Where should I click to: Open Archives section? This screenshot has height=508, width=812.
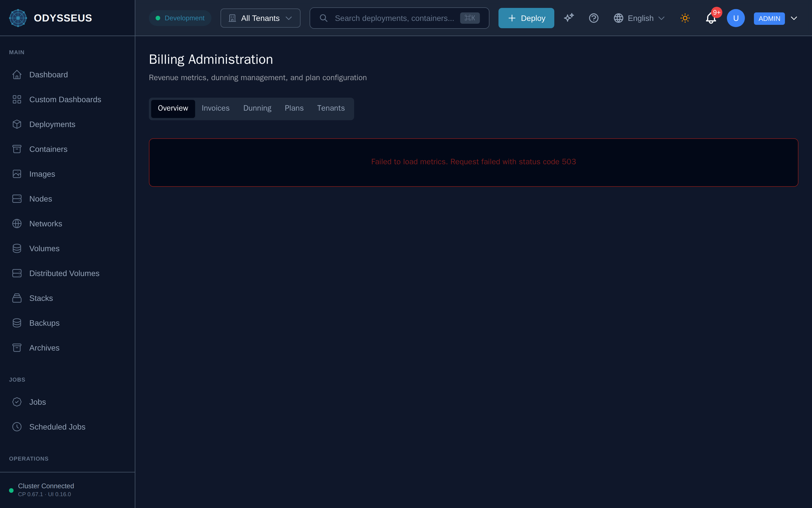(67, 348)
